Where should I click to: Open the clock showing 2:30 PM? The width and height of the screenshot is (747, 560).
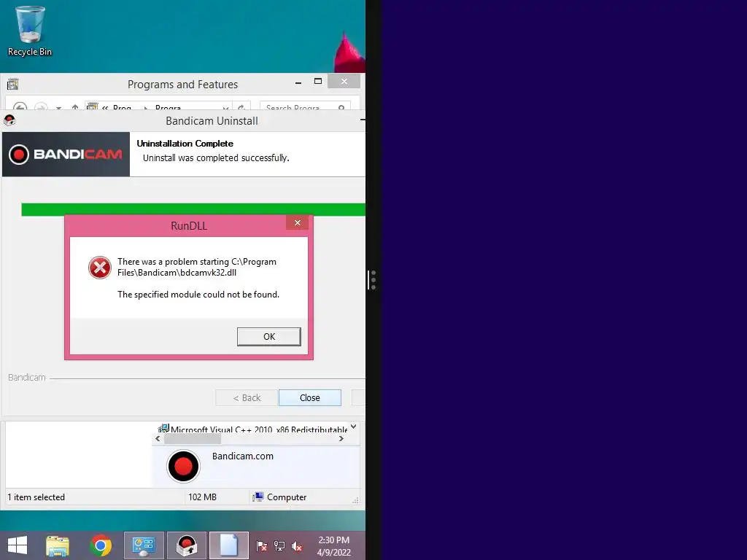(x=334, y=545)
